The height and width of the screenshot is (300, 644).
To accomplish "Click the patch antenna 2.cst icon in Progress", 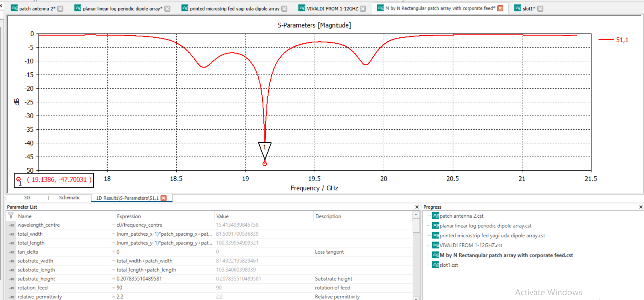I will tap(435, 216).
